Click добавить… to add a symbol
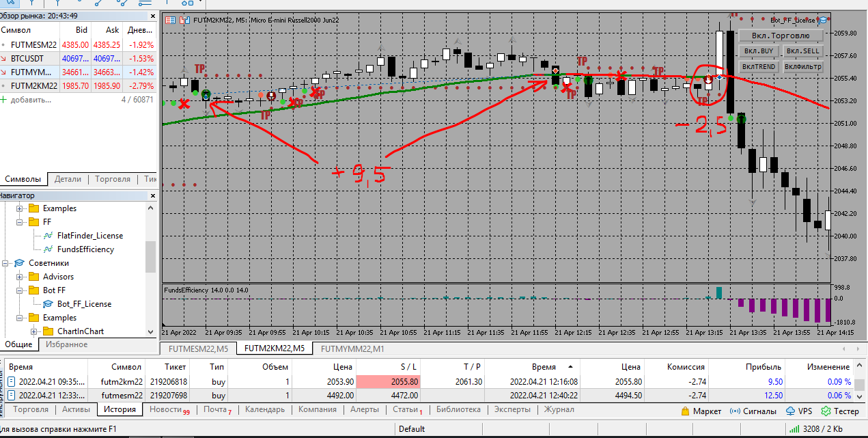 pos(30,100)
